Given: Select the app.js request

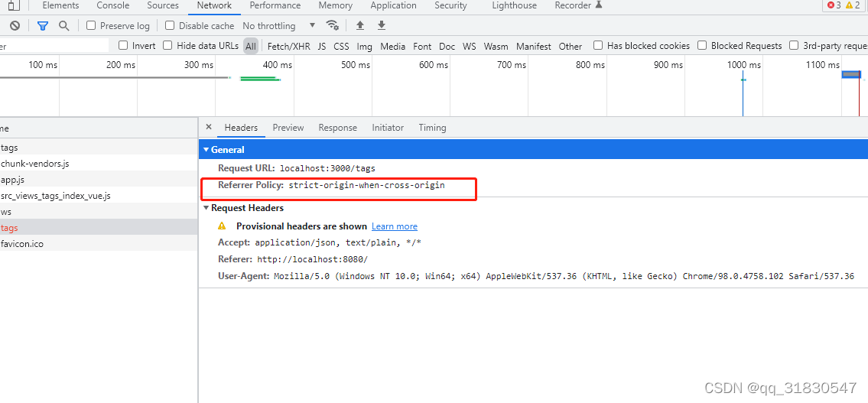Looking at the screenshot, I should [x=99, y=180].
